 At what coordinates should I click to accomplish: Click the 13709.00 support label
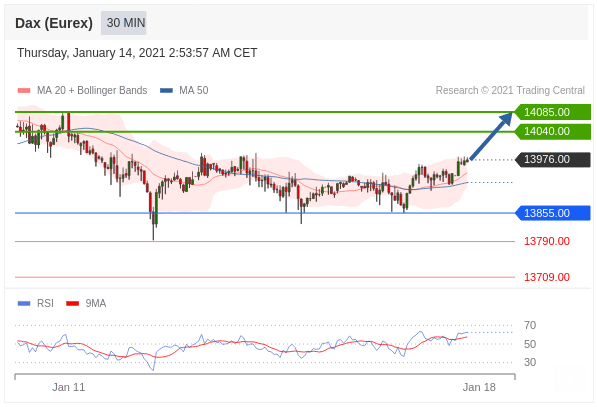point(547,277)
